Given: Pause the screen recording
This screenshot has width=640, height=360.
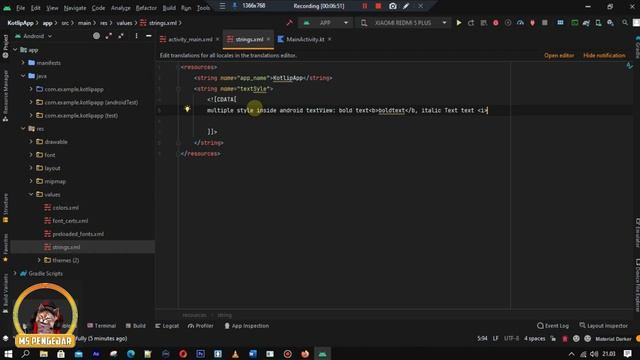Looking at the screenshot, I should (x=365, y=6).
